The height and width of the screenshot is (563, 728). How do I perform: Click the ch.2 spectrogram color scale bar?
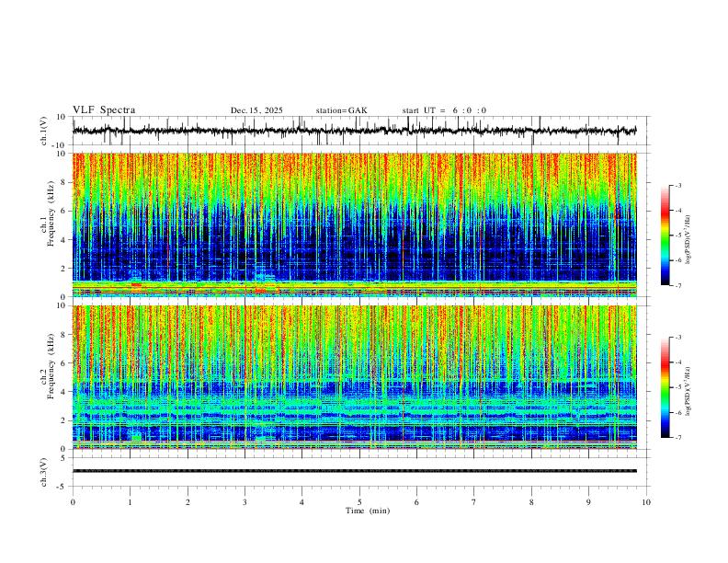click(x=665, y=387)
